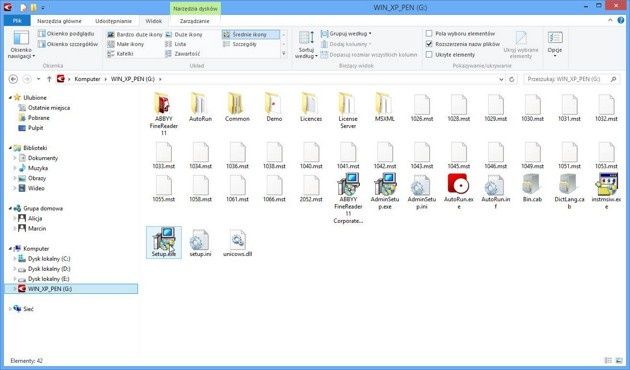630x370 pixels.
Task: Open Grupuj według dropdown
Action: [x=346, y=34]
